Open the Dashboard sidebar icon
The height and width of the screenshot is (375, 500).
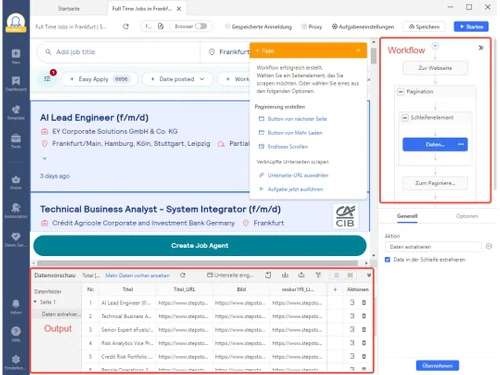[16, 81]
